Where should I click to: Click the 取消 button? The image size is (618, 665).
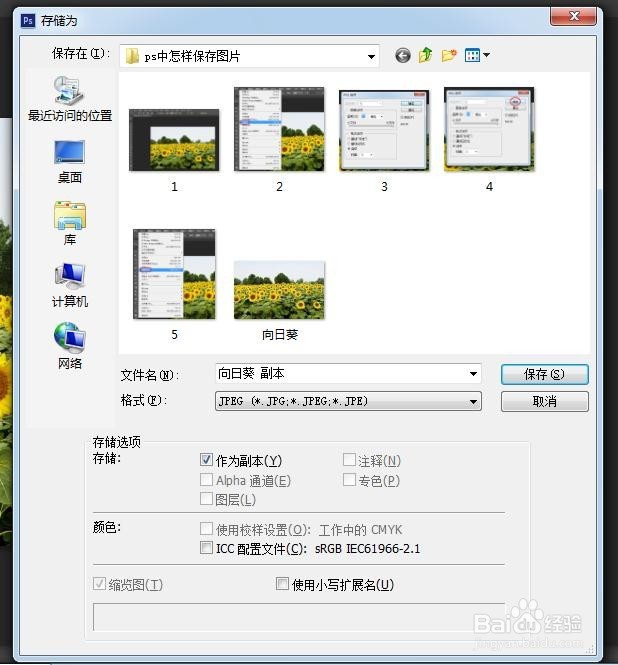(x=544, y=401)
